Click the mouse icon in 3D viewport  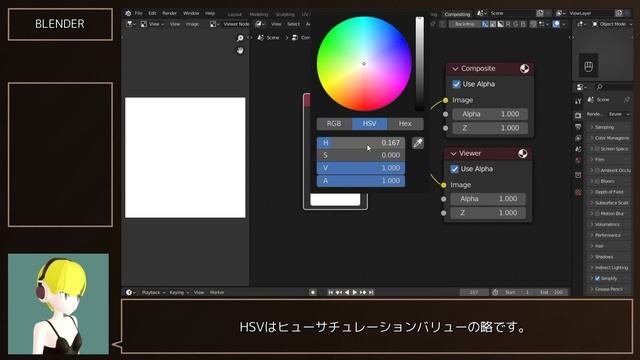pyautogui.click(x=588, y=66)
